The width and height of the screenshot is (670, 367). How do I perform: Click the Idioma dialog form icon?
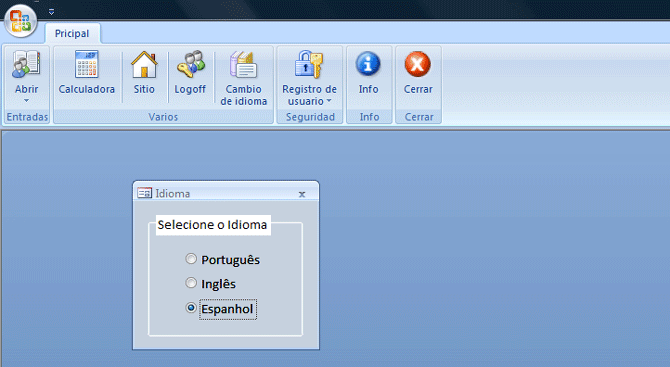144,193
